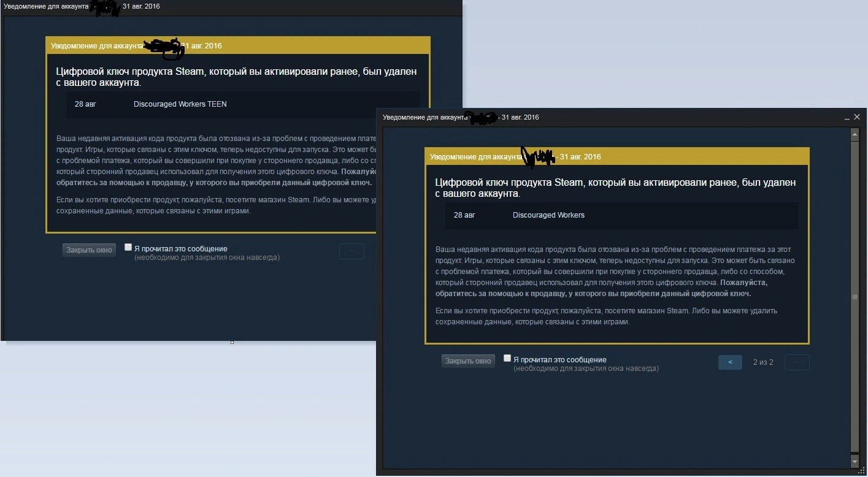Select 'Discouraged Workers TEEN' row in back window

(243, 104)
